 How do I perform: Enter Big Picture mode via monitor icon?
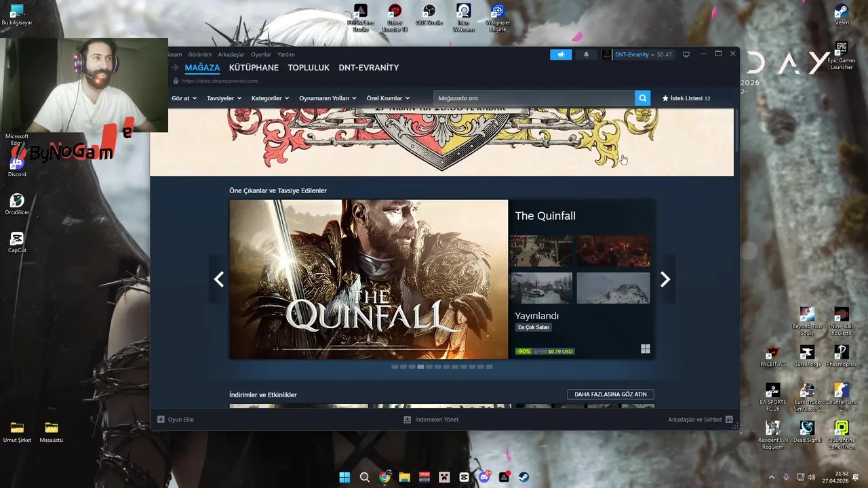[x=686, y=54]
